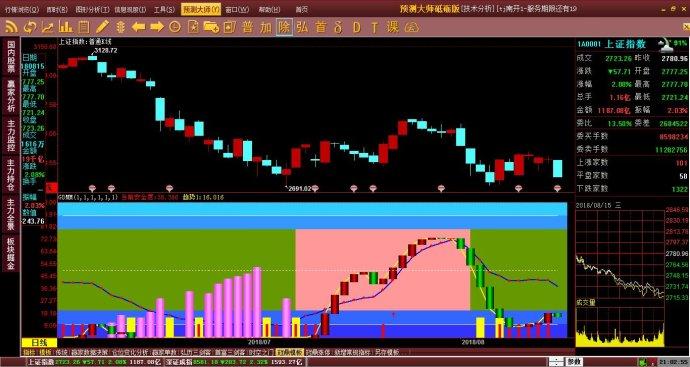Select the pencil drawing tool

tap(102, 27)
